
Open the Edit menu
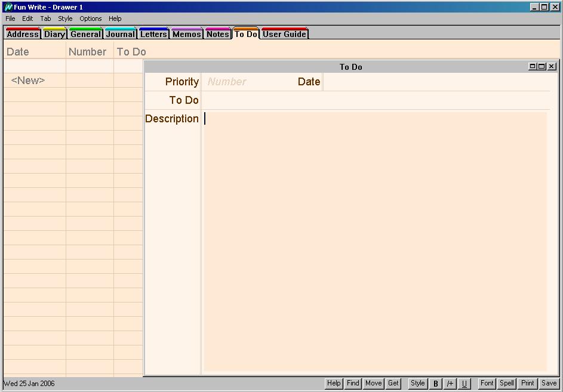coord(27,18)
